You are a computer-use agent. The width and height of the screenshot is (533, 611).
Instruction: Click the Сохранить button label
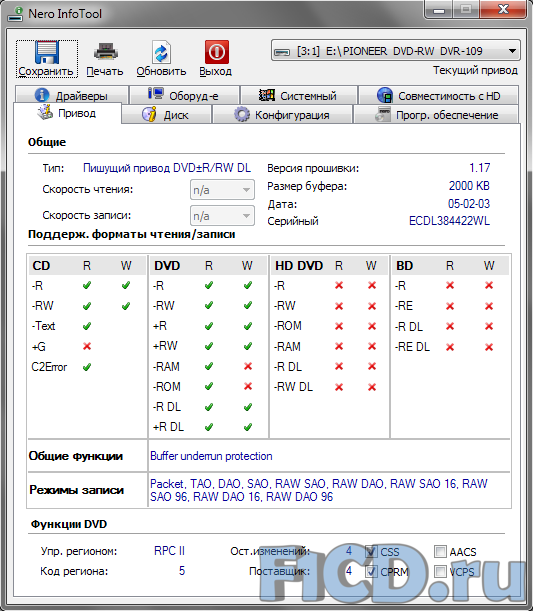tap(46, 72)
